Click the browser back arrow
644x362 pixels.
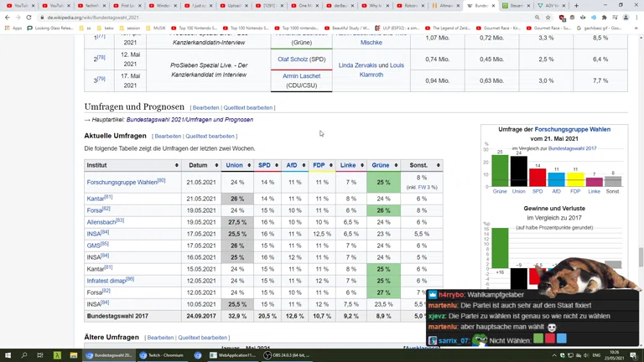[7, 17]
